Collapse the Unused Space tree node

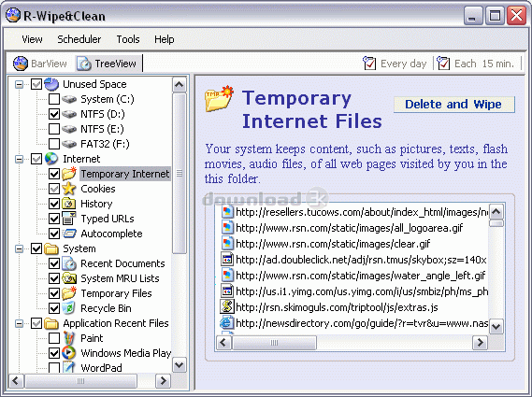click(x=20, y=84)
